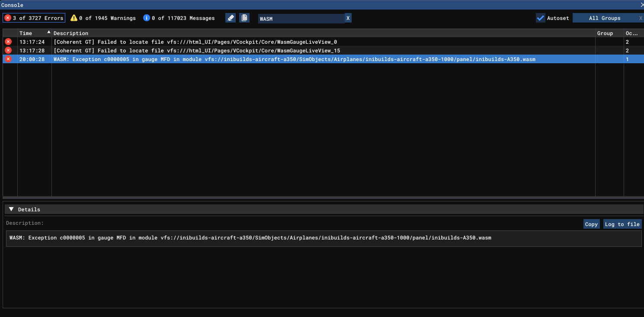Sort by the Description column header
Viewport: 644px width, 317px height.
point(71,33)
